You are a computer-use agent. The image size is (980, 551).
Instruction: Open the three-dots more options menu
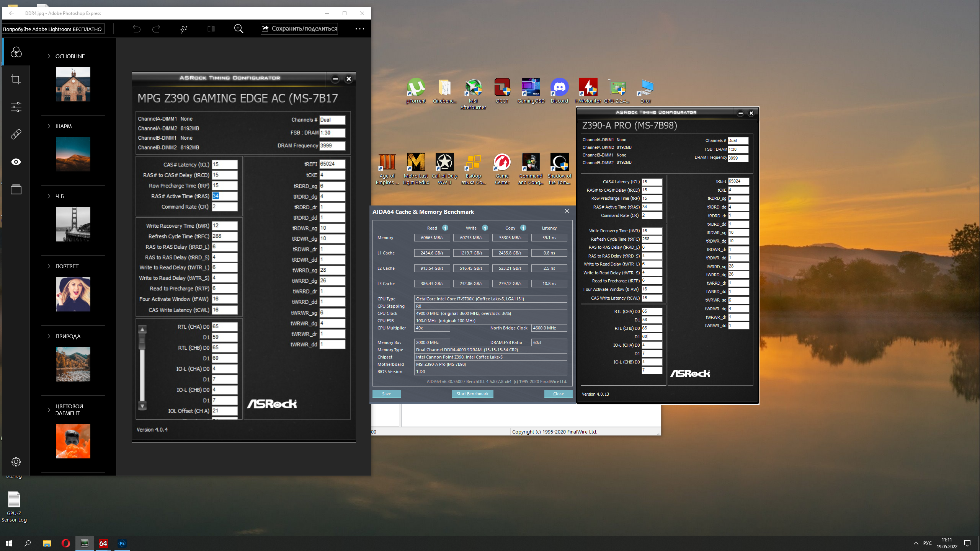pyautogui.click(x=359, y=29)
